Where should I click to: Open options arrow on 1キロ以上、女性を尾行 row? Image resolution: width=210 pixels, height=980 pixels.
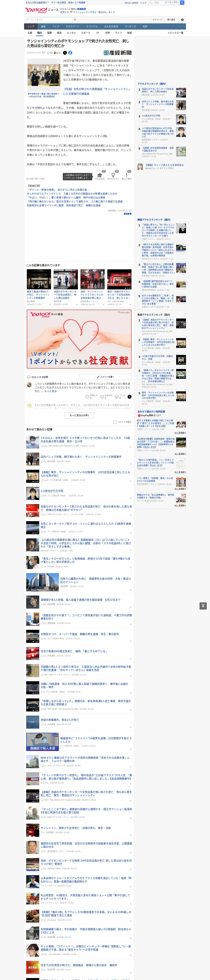(x=131, y=447)
